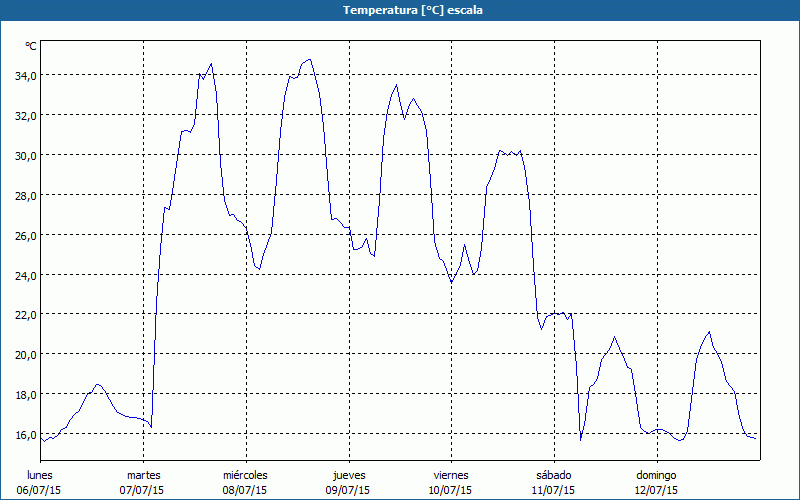
Task: Select the "viernes" day label
Action: click(450, 475)
